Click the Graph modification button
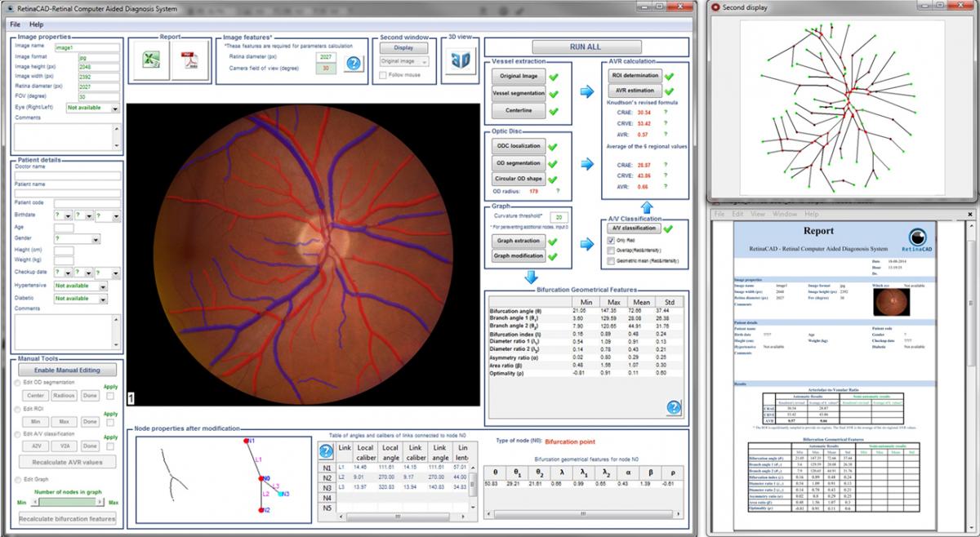 click(x=518, y=256)
